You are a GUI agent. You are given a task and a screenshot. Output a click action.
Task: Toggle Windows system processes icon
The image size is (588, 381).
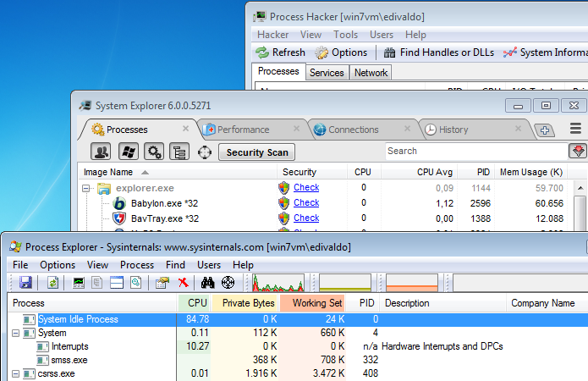(129, 152)
